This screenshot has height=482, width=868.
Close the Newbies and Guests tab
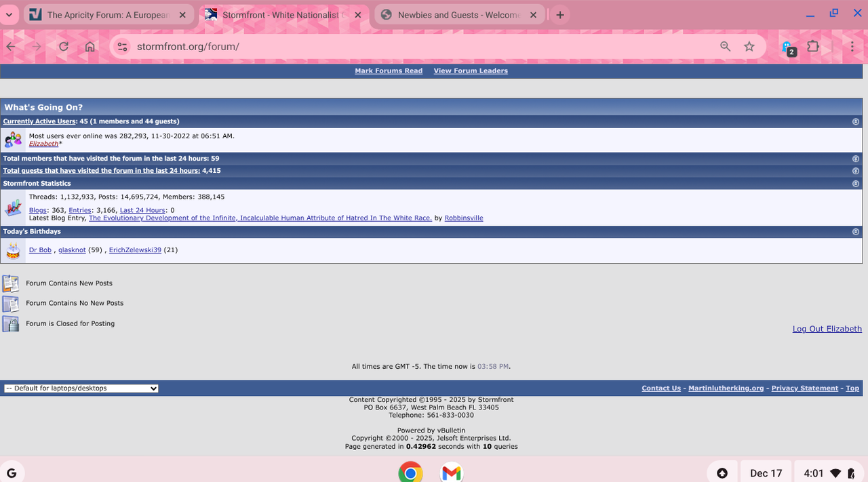pos(533,15)
